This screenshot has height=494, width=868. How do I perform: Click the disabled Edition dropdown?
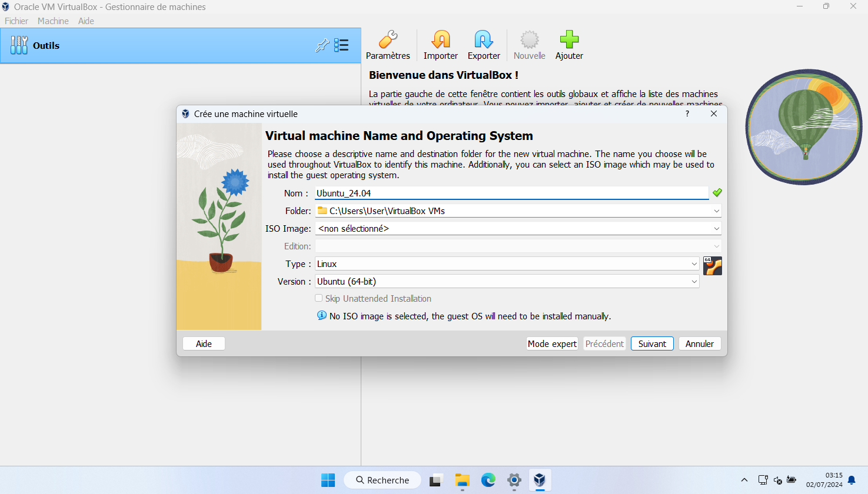[518, 246]
